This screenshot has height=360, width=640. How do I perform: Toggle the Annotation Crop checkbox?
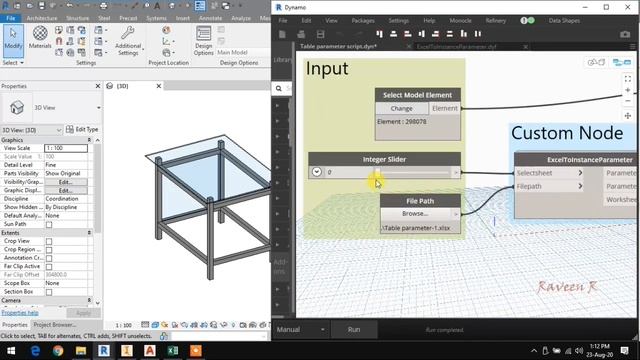click(49, 258)
